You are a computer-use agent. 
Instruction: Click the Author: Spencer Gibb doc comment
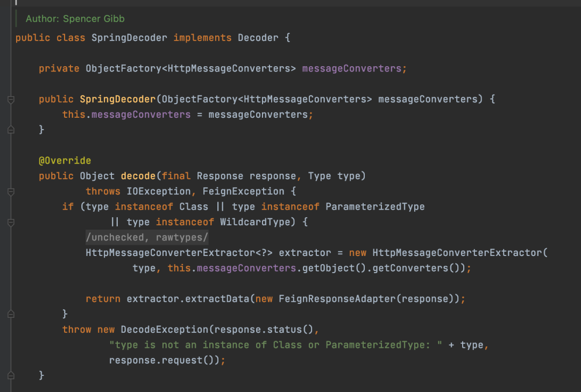[75, 19]
